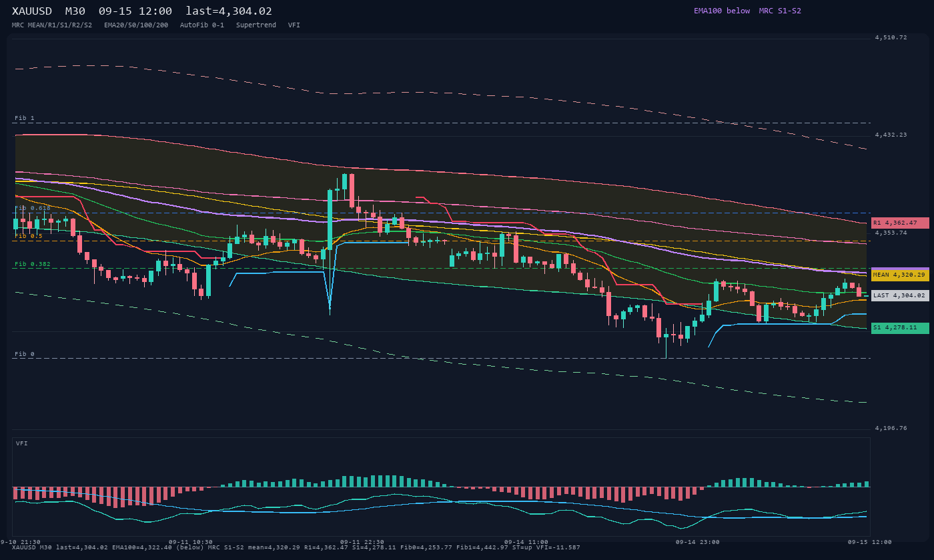Click the 4,510.72 price axis value
The image size is (934, 560).
891,37
